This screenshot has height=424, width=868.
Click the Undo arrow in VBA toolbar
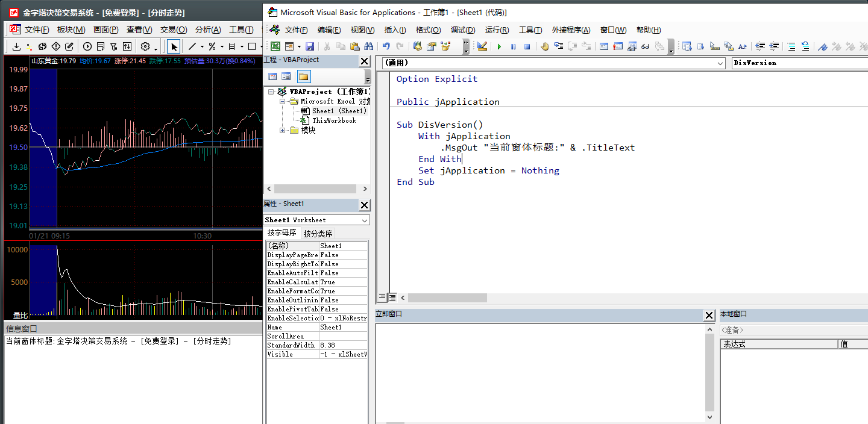(386, 46)
